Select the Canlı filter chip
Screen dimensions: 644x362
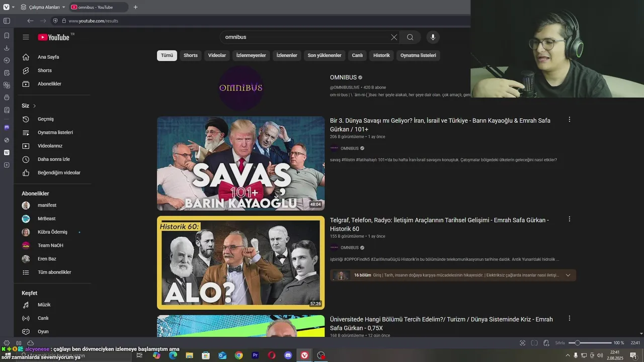click(x=357, y=55)
